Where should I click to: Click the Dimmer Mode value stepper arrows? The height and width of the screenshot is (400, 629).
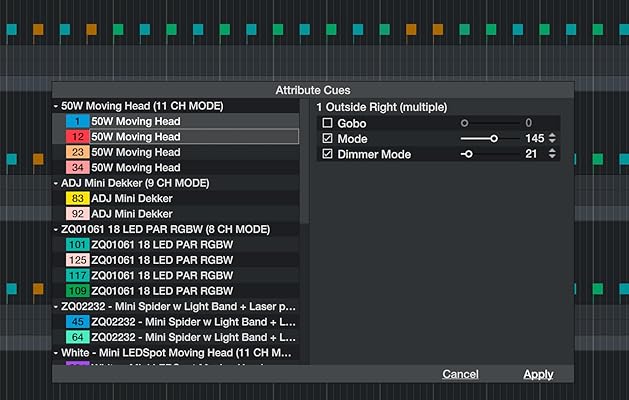coord(552,154)
